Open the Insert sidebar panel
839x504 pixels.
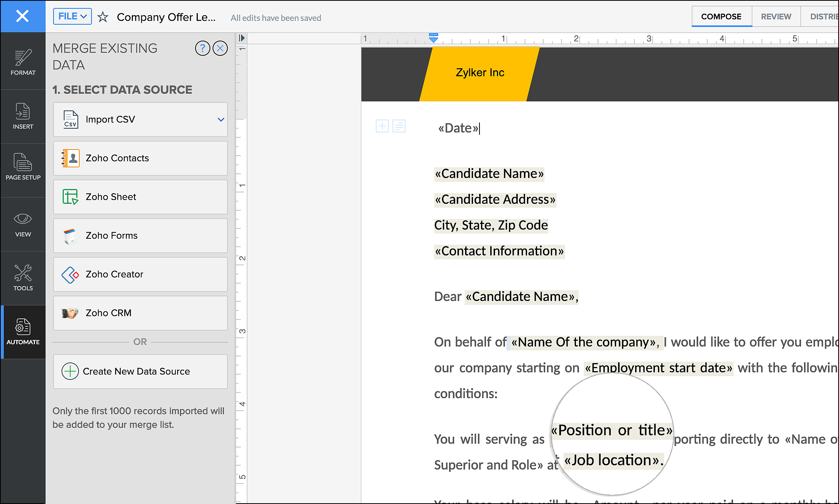pos(23,116)
